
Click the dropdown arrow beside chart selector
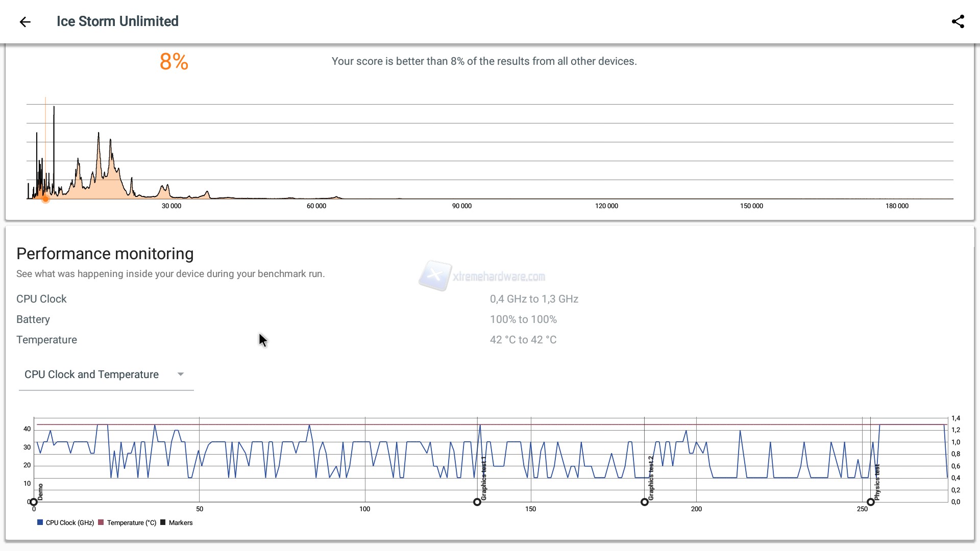pos(180,374)
